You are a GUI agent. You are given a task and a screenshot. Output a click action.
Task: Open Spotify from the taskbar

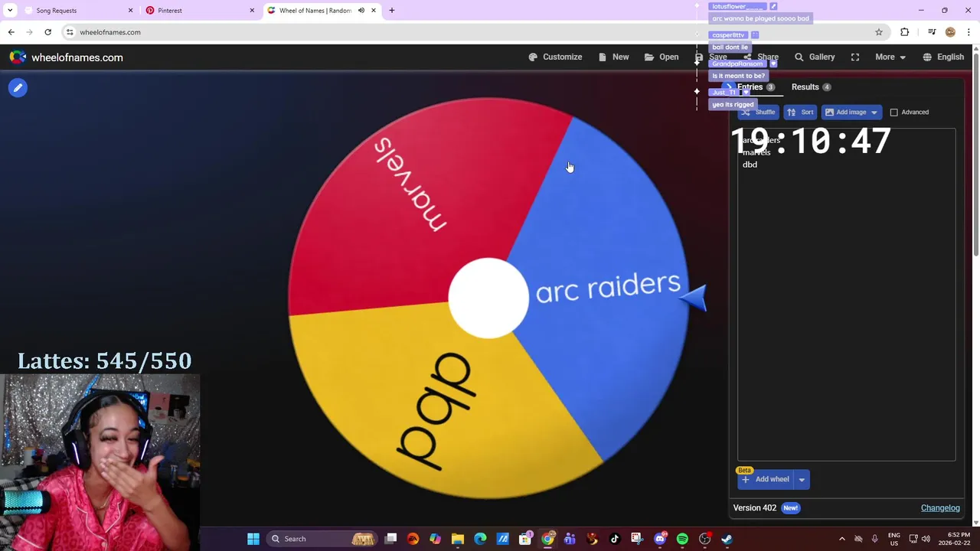682,539
